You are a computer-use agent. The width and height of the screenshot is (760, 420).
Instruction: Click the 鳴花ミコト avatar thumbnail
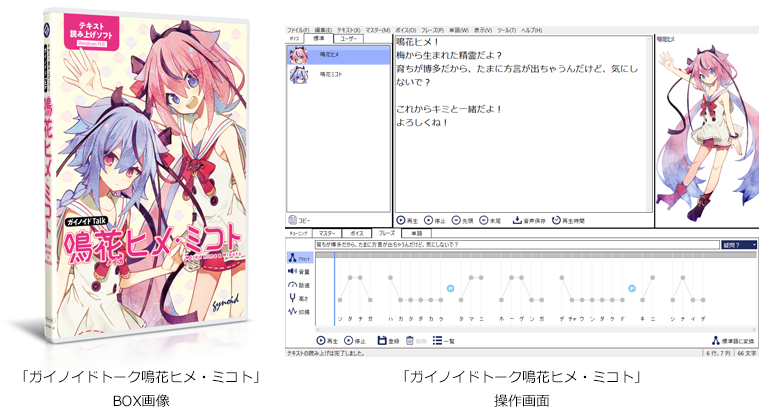pos(299,75)
